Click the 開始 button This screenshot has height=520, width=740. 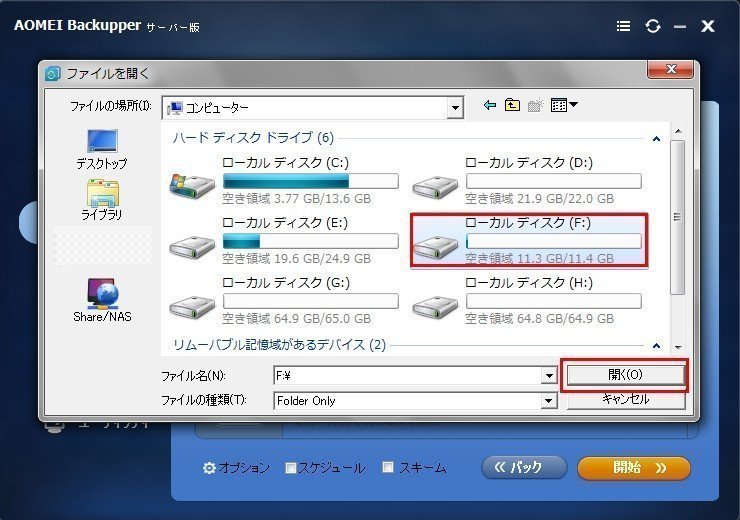click(634, 468)
